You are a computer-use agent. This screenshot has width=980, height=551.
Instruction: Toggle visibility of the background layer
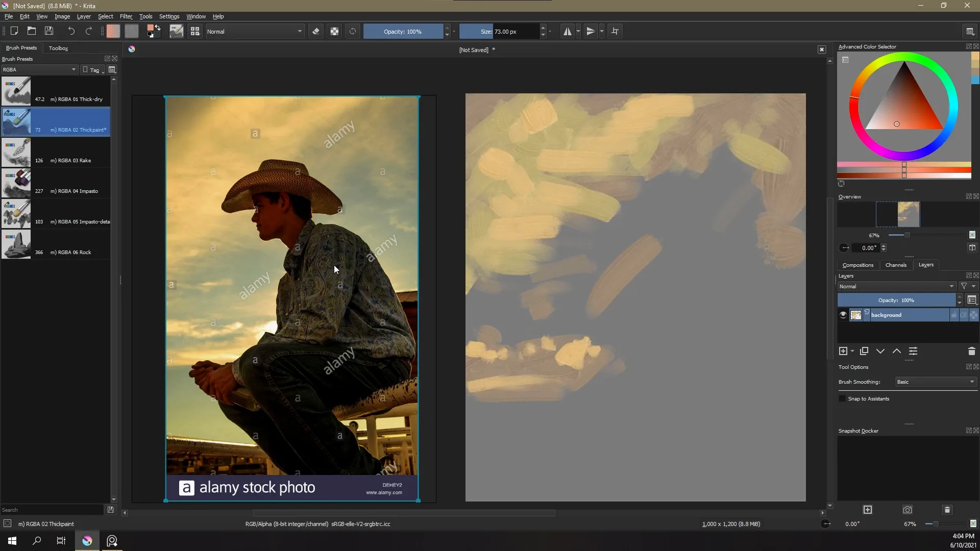coord(843,314)
